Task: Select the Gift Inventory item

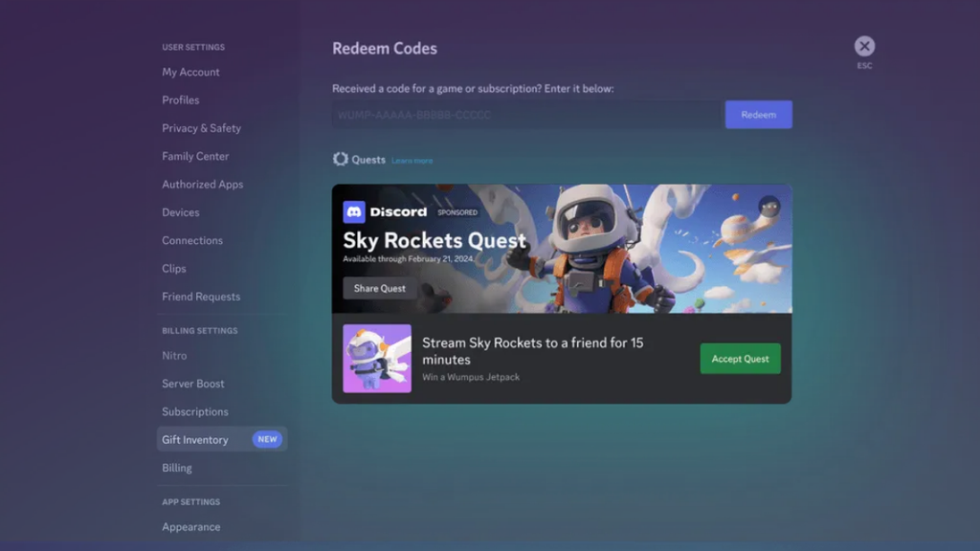Action: (x=222, y=439)
